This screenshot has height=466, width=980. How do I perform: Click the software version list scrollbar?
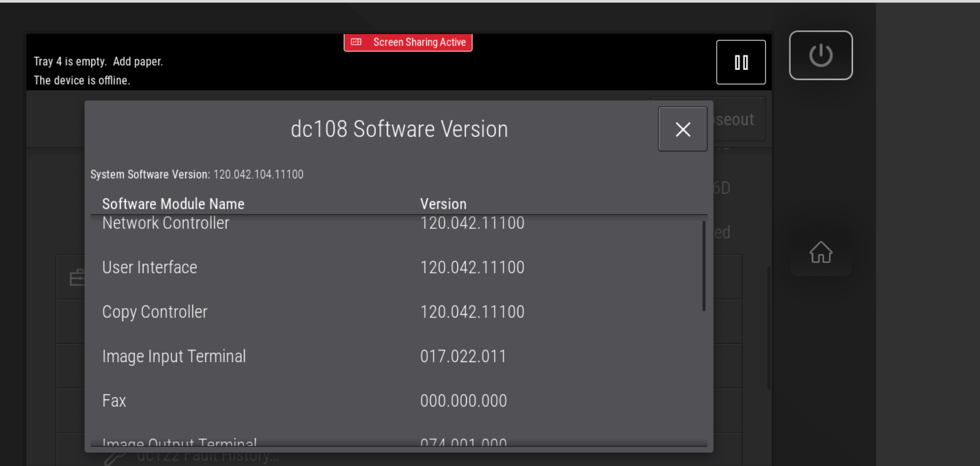pos(704,266)
